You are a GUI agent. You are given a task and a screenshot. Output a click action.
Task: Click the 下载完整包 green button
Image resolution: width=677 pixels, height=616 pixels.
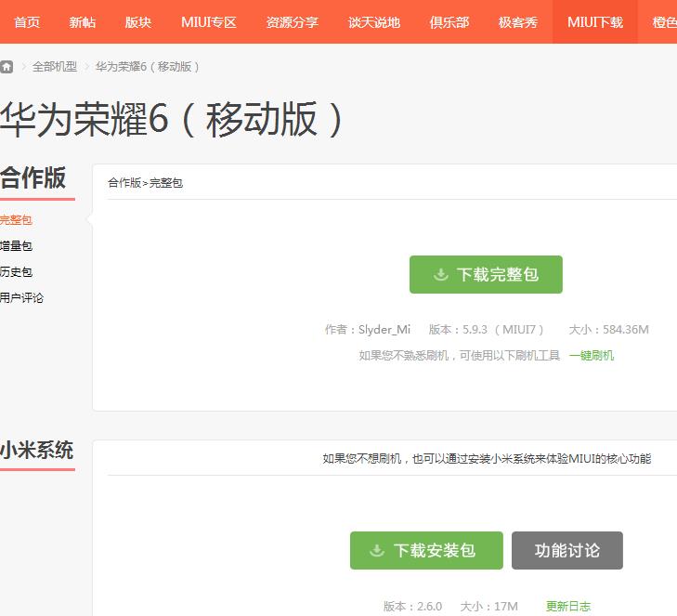(487, 274)
